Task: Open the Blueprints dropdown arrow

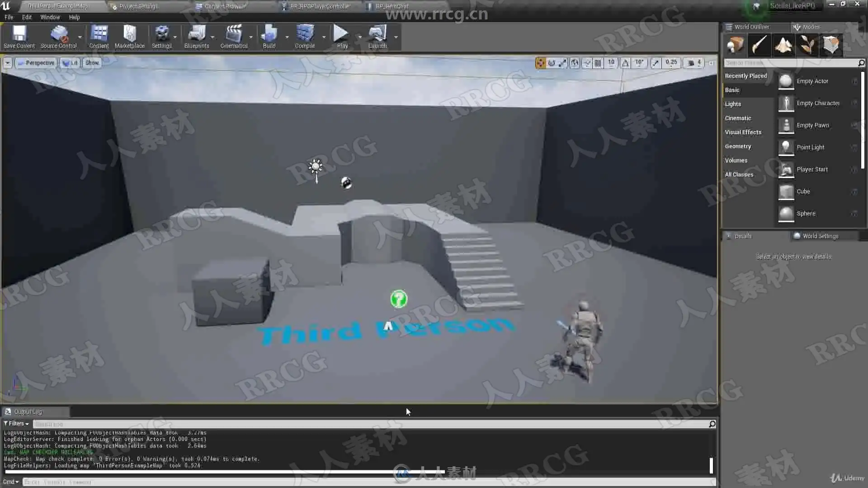Action: (x=212, y=37)
